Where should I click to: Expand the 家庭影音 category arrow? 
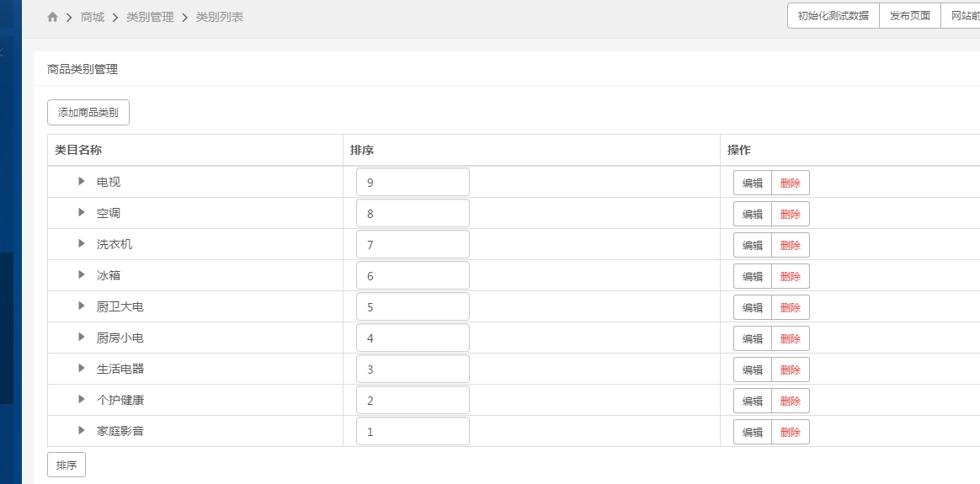(82, 430)
